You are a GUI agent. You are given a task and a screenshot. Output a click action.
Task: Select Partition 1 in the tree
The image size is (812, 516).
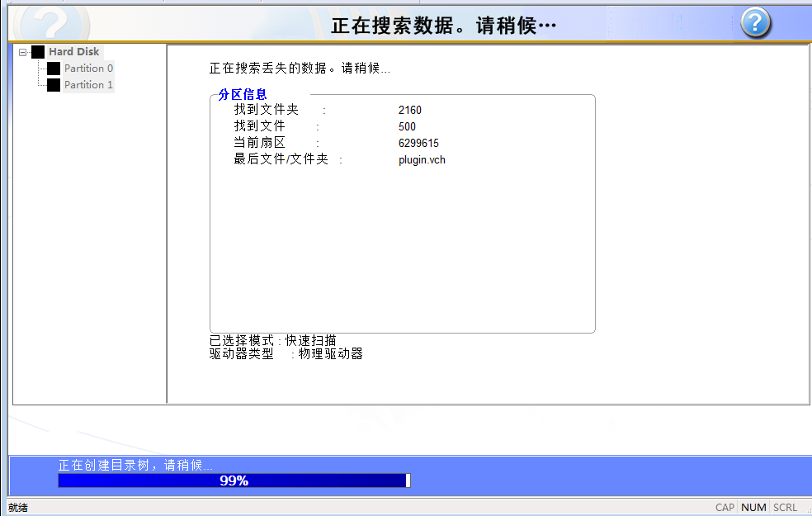[88, 85]
